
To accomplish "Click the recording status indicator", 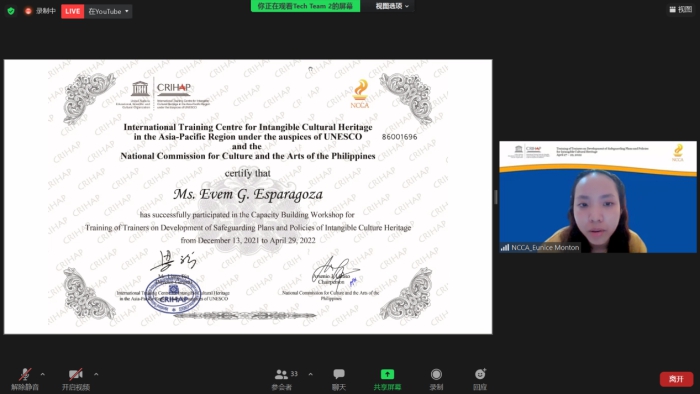I will [x=40, y=11].
